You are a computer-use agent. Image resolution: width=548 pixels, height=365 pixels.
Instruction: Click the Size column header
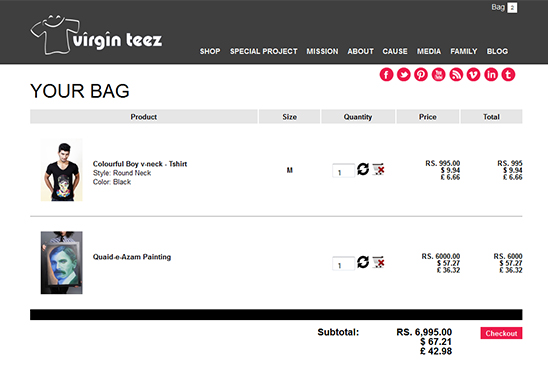pos(289,117)
